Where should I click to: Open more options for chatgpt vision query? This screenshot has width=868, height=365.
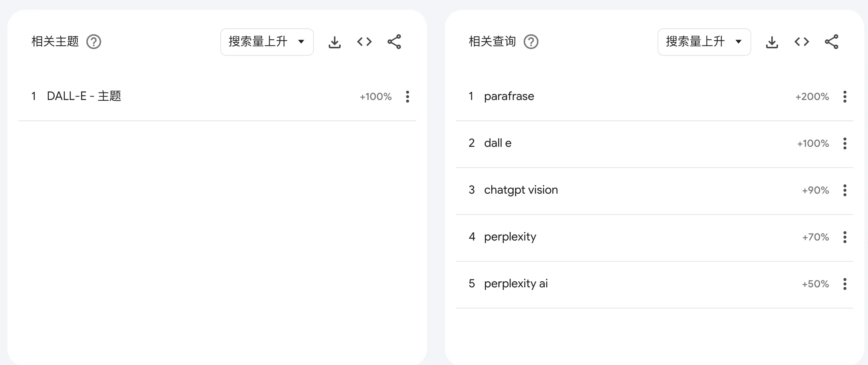click(845, 190)
